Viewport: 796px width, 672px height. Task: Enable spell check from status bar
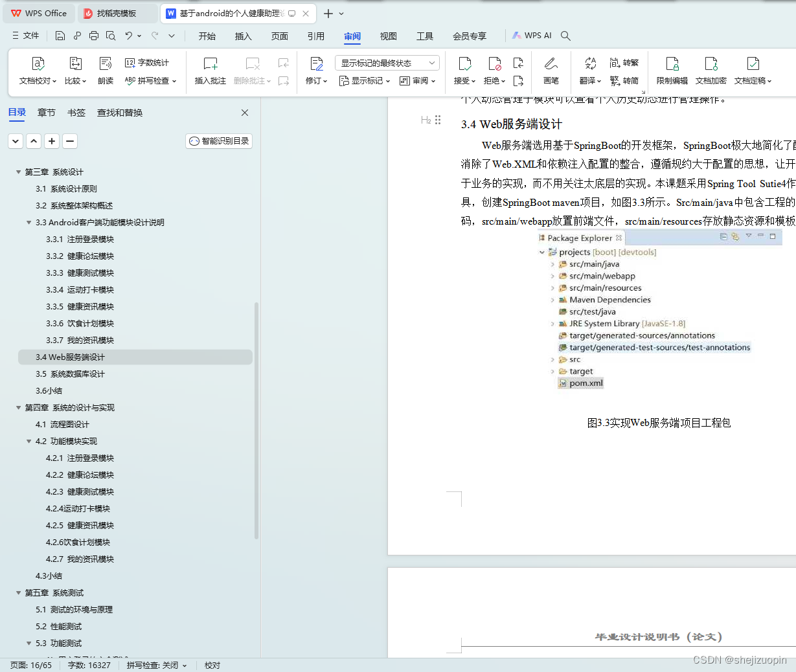[155, 665]
